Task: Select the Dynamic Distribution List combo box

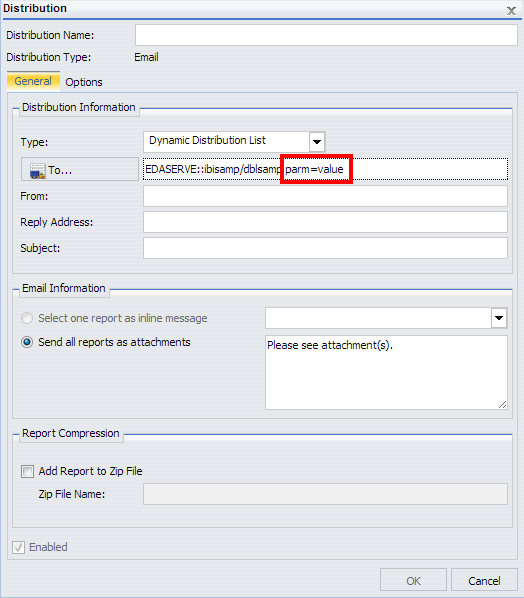Action: tap(234, 141)
